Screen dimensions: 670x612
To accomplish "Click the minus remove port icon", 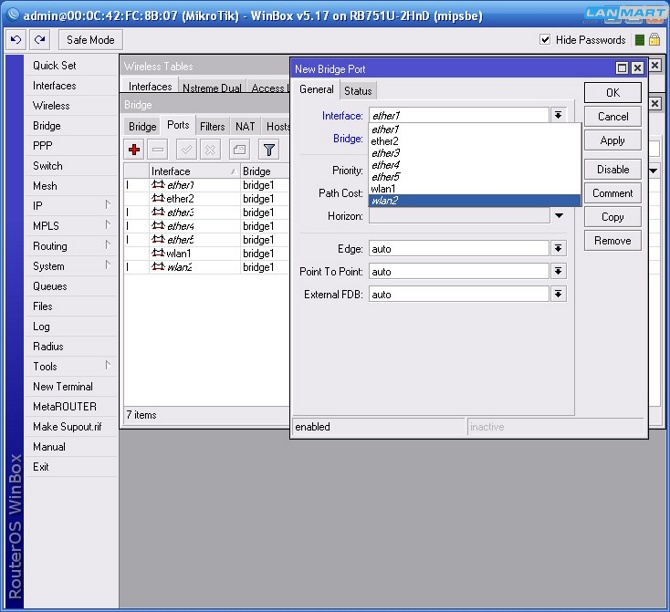I will (158, 150).
